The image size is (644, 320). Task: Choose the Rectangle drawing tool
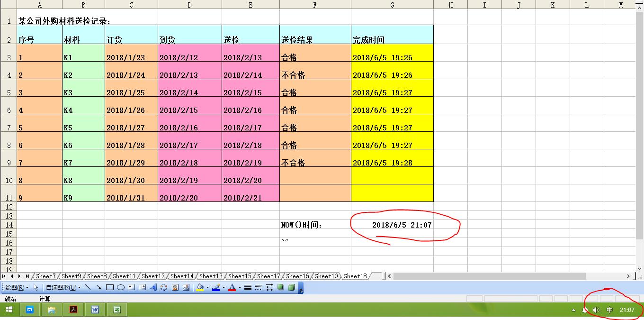(x=109, y=287)
